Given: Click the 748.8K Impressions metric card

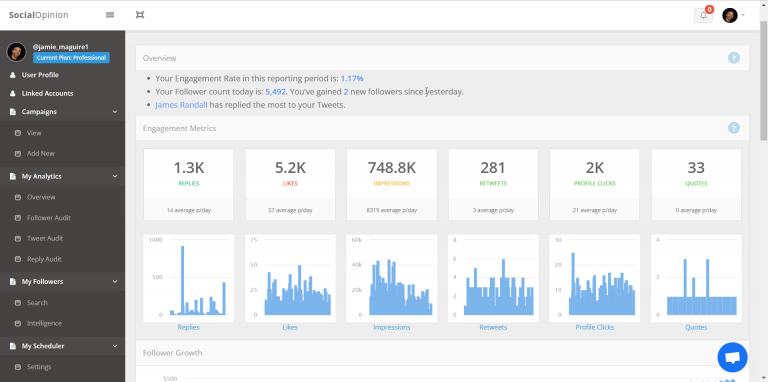Looking at the screenshot, I should [392, 185].
